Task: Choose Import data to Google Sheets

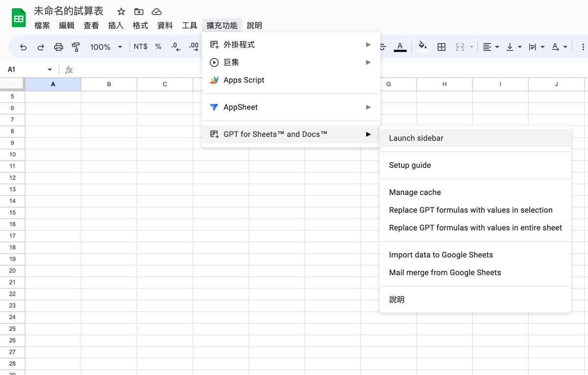Action: point(475,255)
